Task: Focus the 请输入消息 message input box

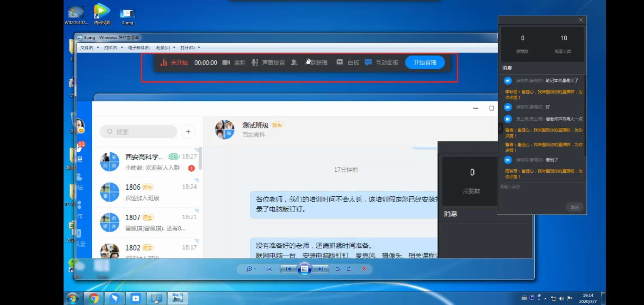Action: pyautogui.click(x=542, y=192)
